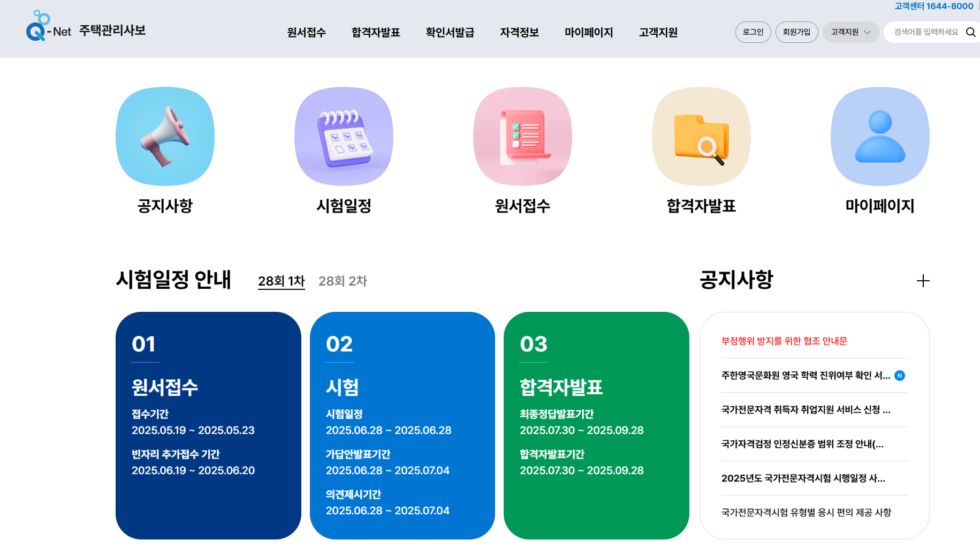980x548 pixels.
Task: Open the 고객지원 menu in top navigation
Action: [x=658, y=32]
